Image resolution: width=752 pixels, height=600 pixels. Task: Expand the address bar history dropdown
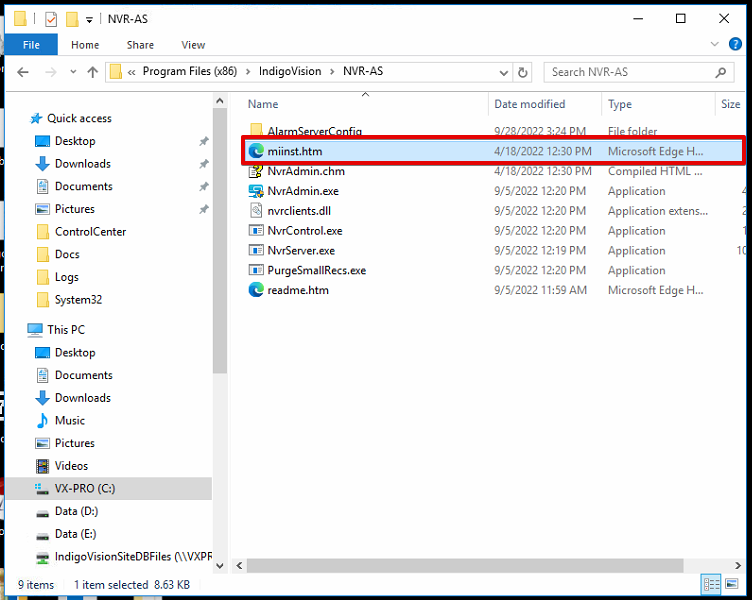[x=504, y=72]
